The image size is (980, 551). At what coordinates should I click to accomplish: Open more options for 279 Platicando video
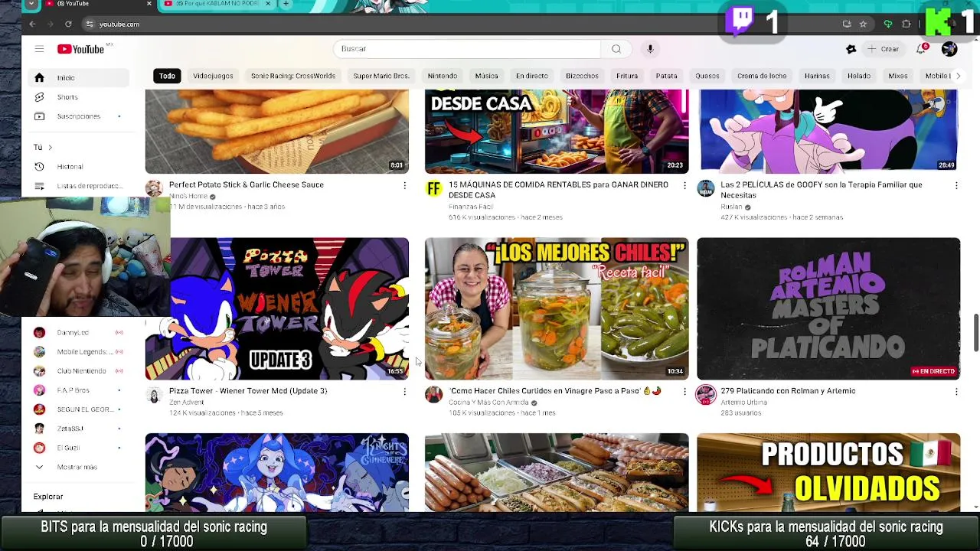point(956,392)
